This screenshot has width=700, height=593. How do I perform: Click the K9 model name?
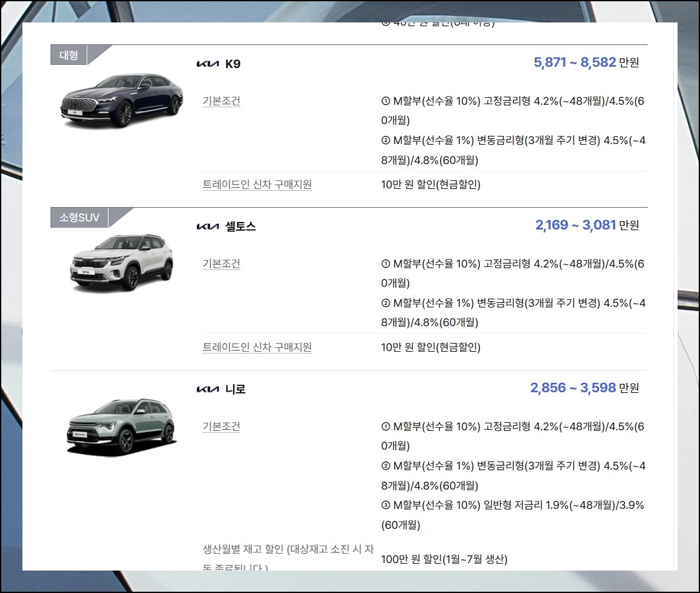coord(233,64)
